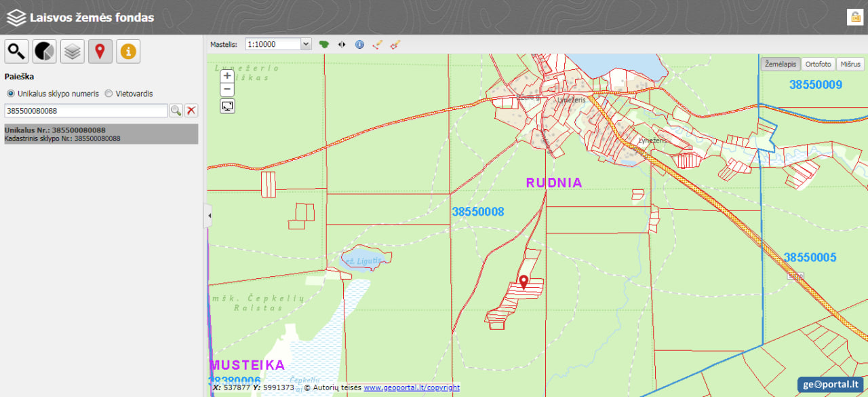Open the www.geoportal.lt/copyright link
Viewport: 868px width, 397px height.
(411, 387)
